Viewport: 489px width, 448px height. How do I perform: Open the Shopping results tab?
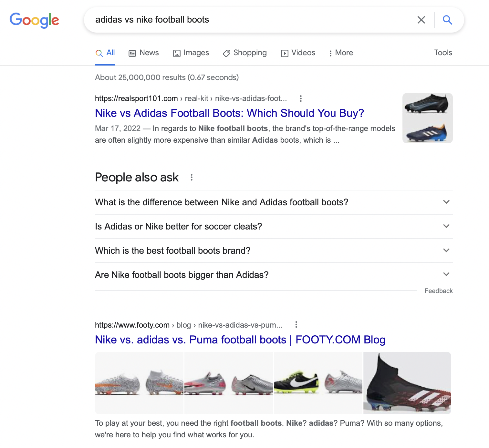click(x=245, y=53)
